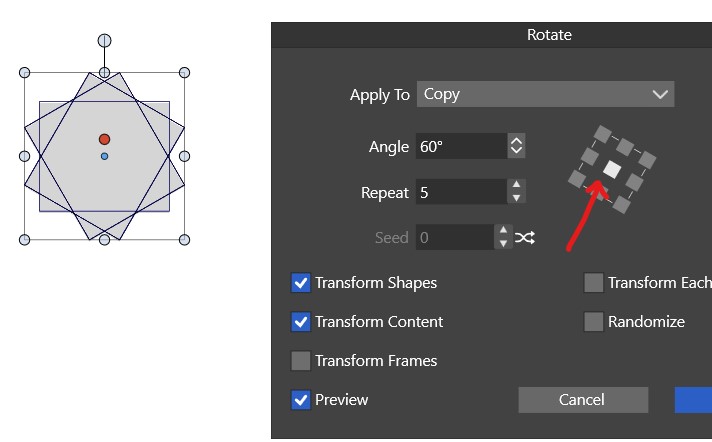This screenshot has width=712, height=442.
Task: Enable Transform Frames checkbox
Action: pyautogui.click(x=301, y=361)
